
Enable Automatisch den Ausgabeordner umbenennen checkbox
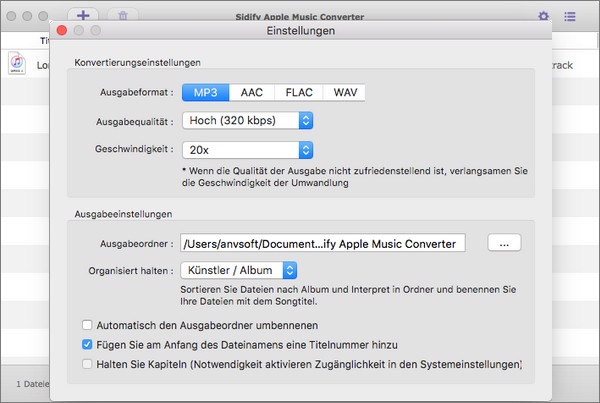click(87, 325)
